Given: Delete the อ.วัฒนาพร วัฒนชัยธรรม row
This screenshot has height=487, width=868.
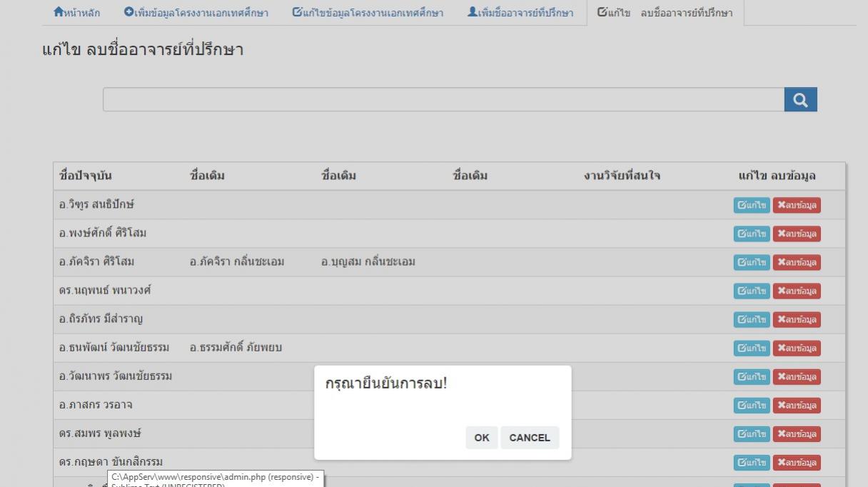Looking at the screenshot, I should [797, 377].
